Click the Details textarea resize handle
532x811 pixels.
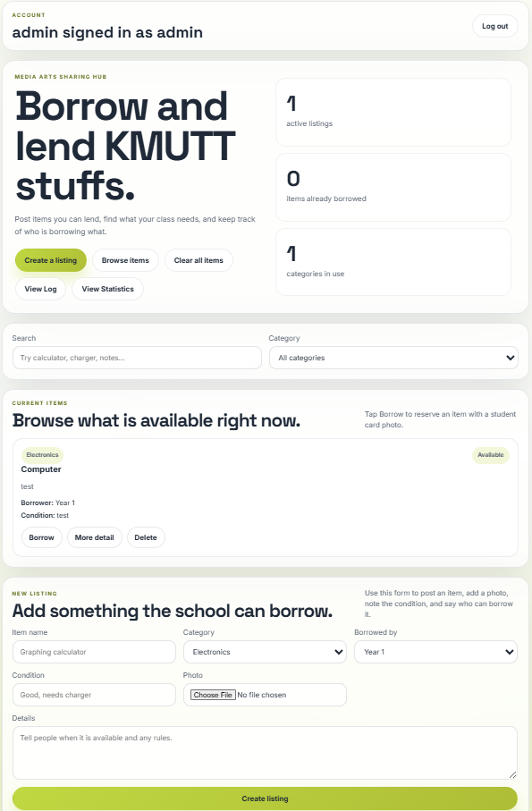(512, 774)
